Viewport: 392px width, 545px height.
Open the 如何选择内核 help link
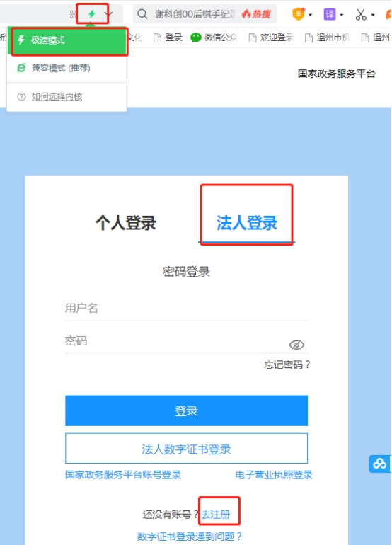[57, 97]
